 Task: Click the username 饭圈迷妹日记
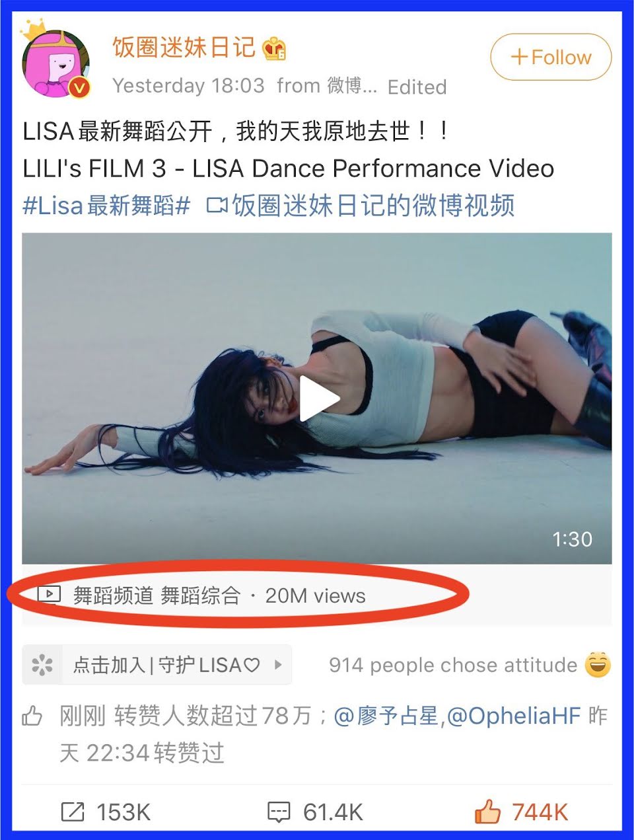click(x=184, y=48)
